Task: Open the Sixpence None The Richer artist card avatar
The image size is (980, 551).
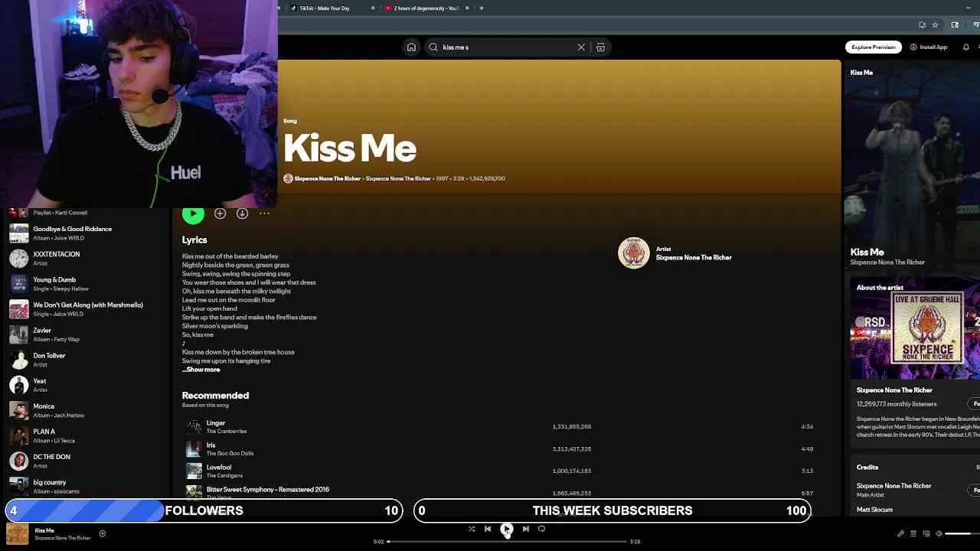Action: click(x=634, y=253)
